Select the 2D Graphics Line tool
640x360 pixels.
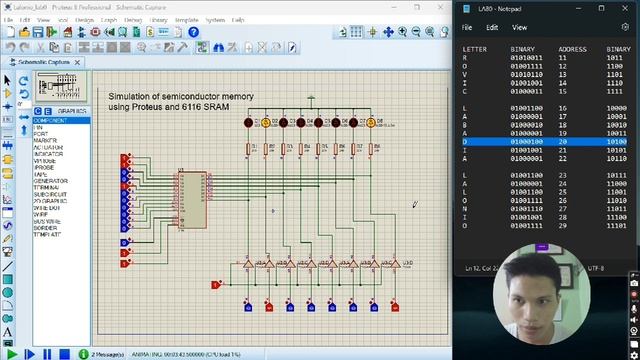(7, 267)
